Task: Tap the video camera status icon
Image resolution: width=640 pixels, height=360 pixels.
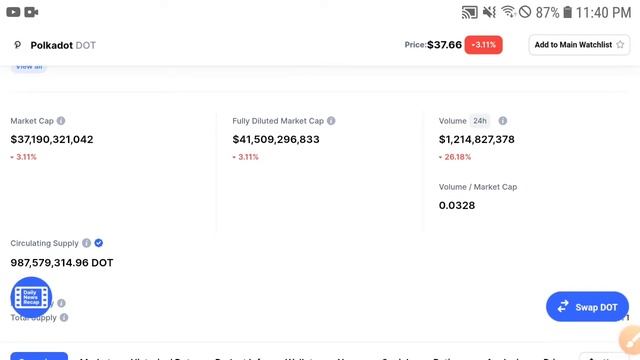Action: [x=31, y=12]
